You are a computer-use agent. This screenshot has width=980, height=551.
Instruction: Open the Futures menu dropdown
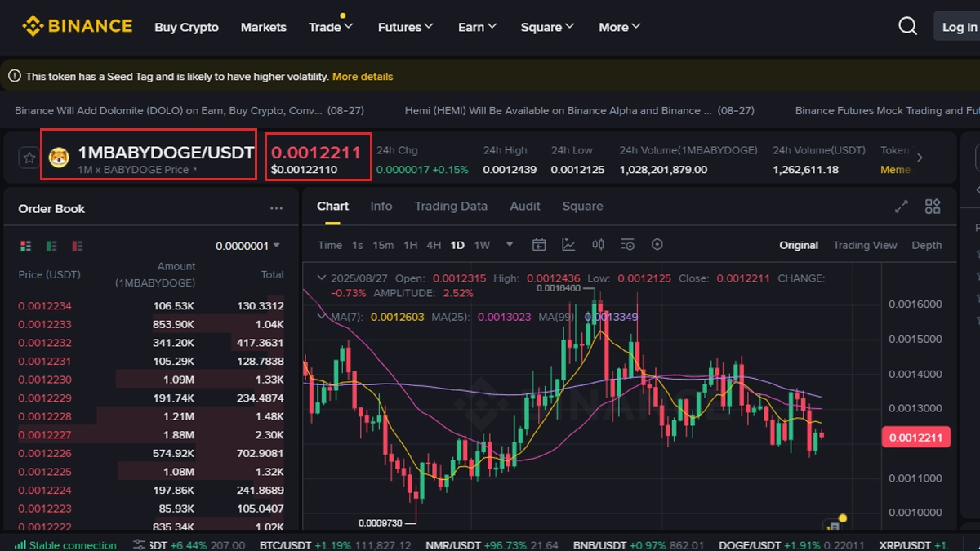(405, 27)
